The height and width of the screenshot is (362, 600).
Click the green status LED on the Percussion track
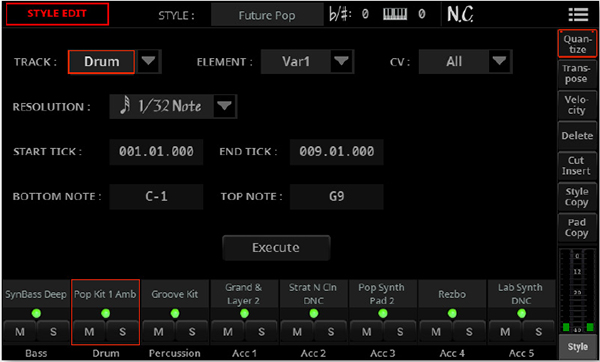pos(175,313)
